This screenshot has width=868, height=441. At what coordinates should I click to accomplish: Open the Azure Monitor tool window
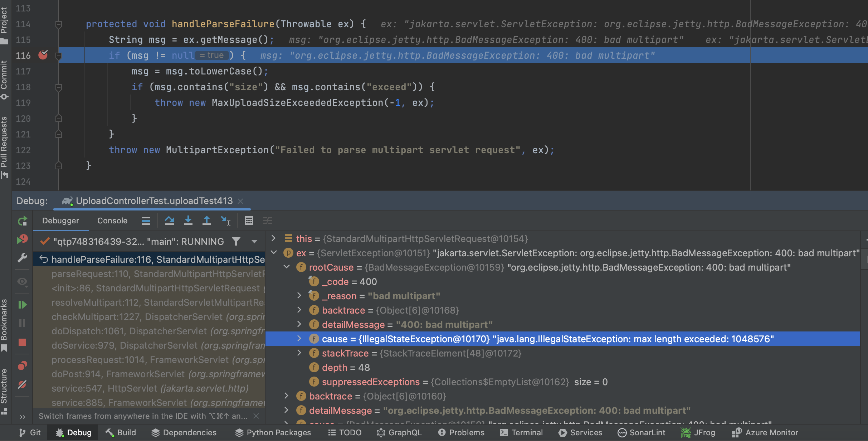click(765, 432)
